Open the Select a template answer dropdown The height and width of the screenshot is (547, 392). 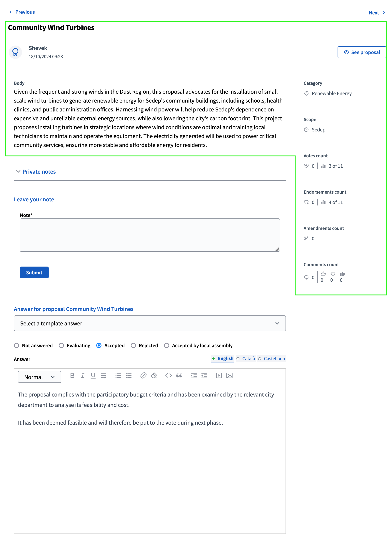[x=150, y=323]
